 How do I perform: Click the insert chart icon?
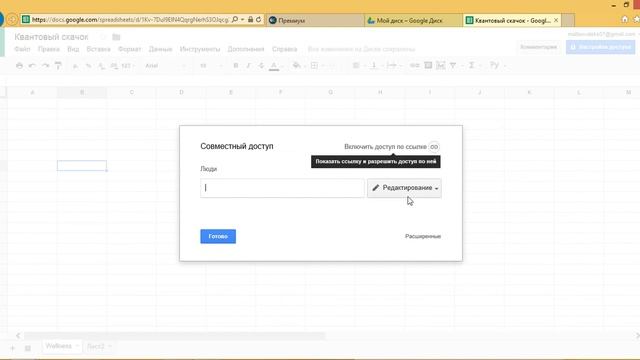pos(440,66)
